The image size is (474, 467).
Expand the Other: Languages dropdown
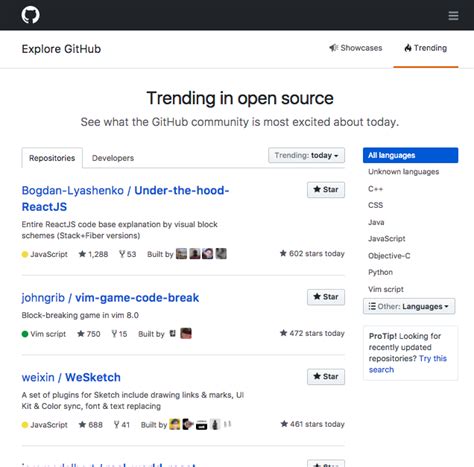tap(409, 306)
